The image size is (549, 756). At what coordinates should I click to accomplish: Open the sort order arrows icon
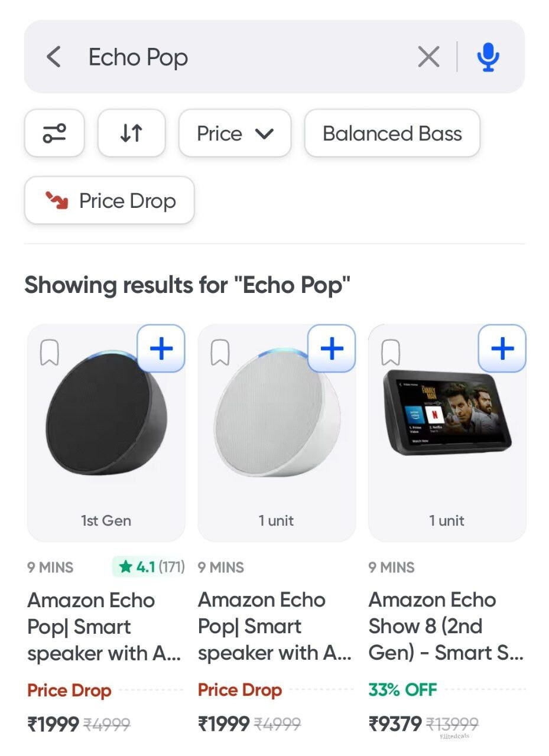coord(131,133)
